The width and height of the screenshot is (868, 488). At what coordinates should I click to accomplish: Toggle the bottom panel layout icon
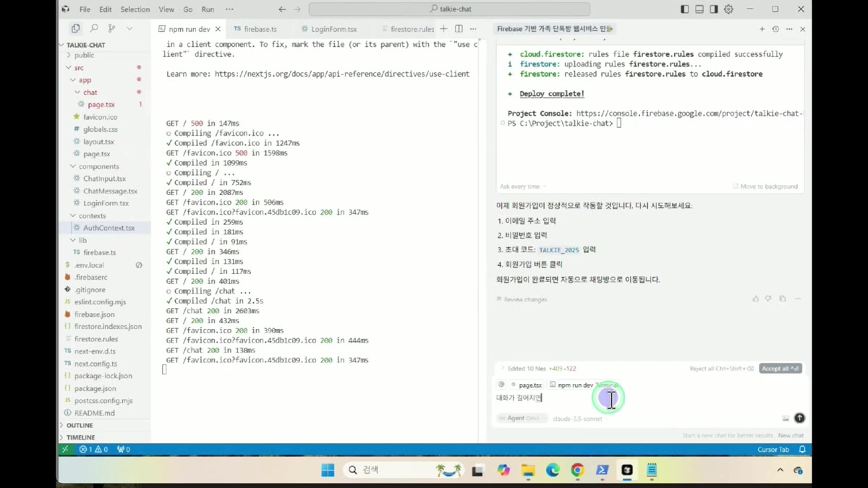[x=699, y=9]
